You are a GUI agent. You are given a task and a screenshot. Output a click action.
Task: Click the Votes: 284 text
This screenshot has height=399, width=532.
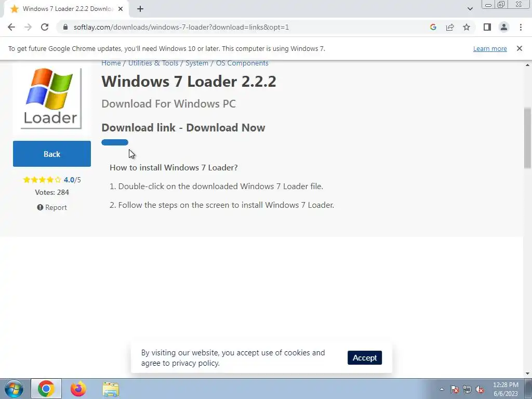tap(52, 192)
